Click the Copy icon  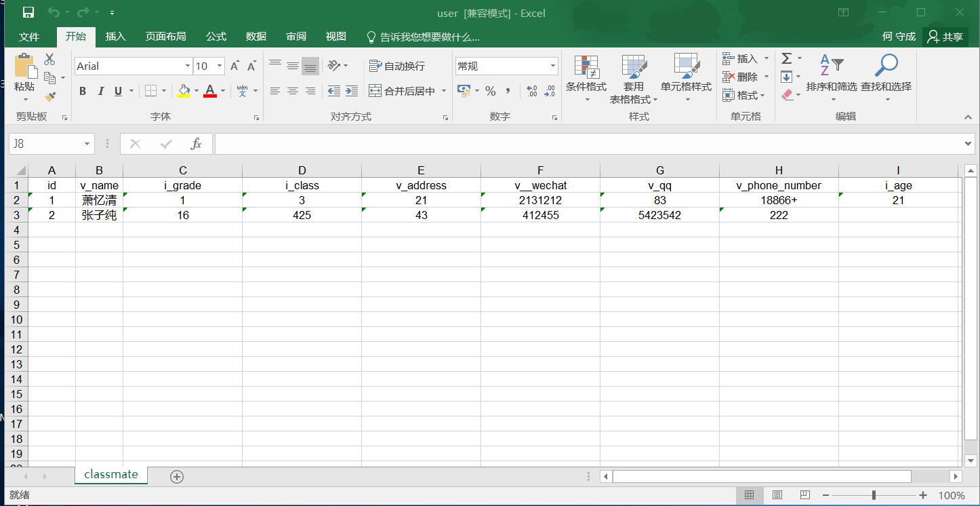click(x=49, y=78)
